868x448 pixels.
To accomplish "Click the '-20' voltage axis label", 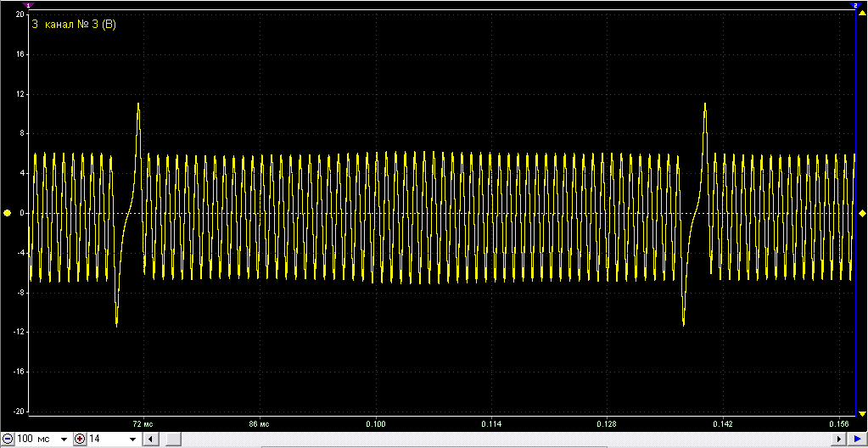I will click(19, 412).
